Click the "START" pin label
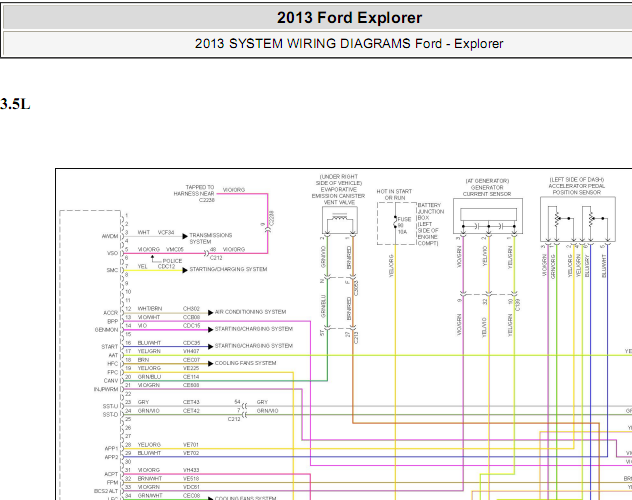The image size is (632, 500). 110,347
